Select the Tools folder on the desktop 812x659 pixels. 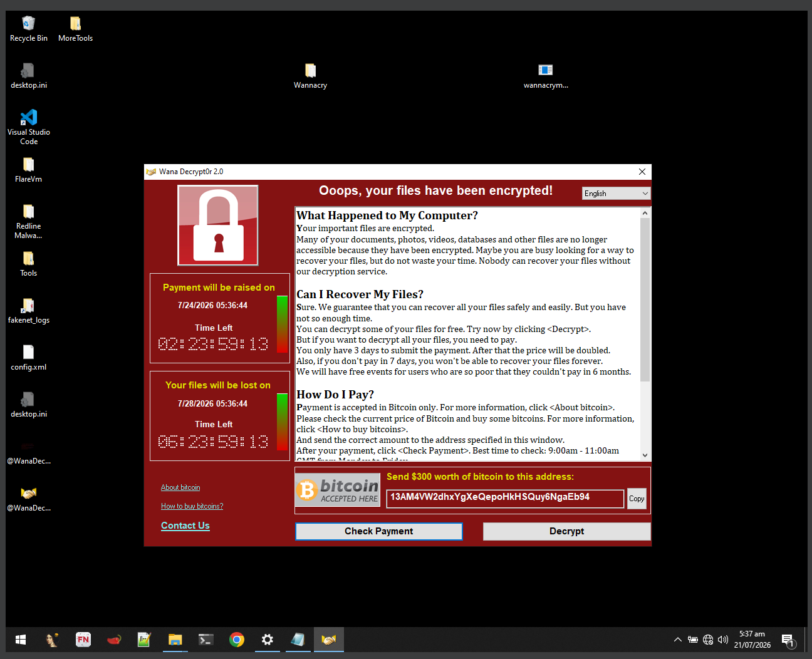(29, 264)
